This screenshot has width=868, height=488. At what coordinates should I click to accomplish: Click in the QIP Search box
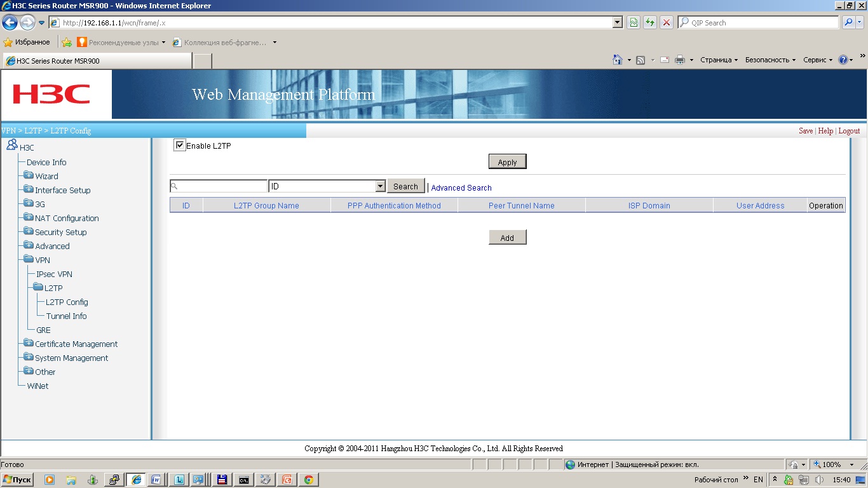tap(758, 23)
